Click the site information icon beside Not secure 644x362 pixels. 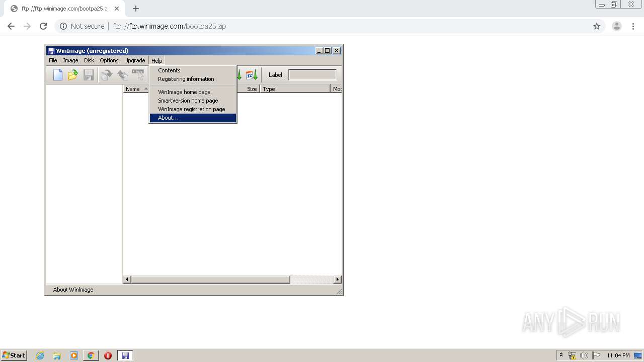point(63,26)
